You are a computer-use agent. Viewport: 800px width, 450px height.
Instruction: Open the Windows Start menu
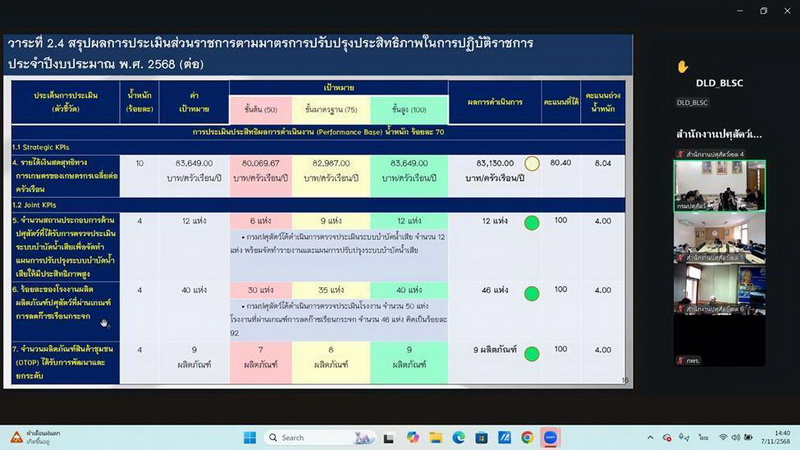point(249,437)
